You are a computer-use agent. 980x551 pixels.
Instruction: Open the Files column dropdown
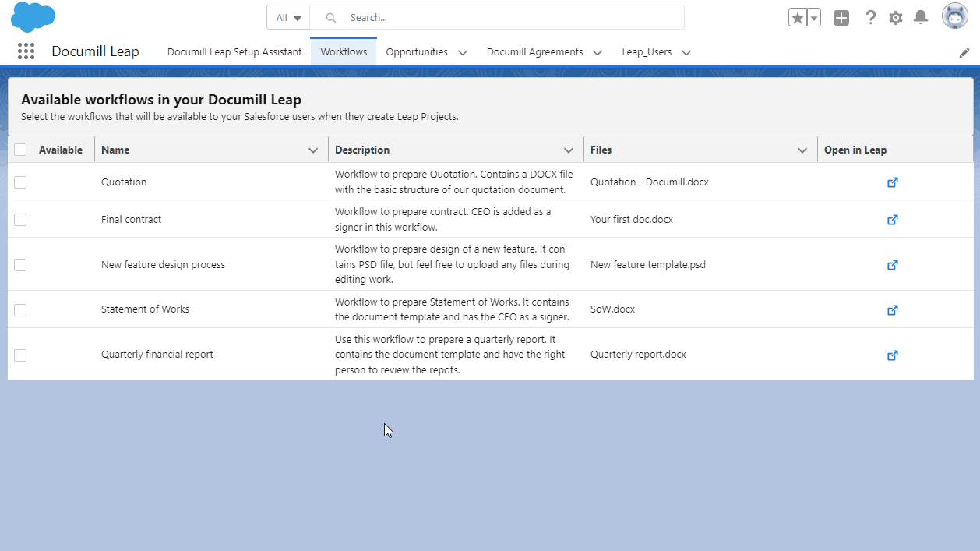pyautogui.click(x=802, y=149)
